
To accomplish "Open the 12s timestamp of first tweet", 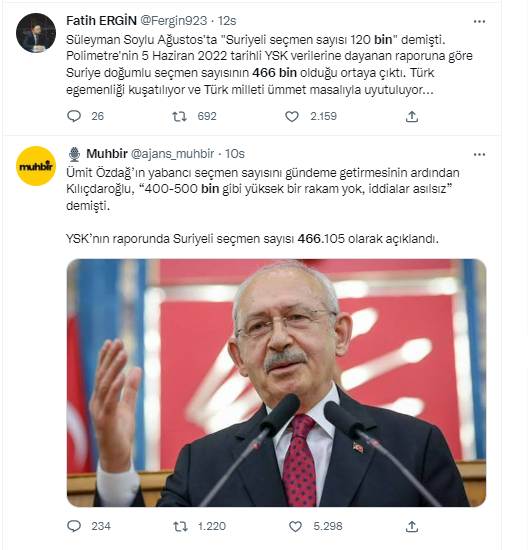I will point(227,21).
